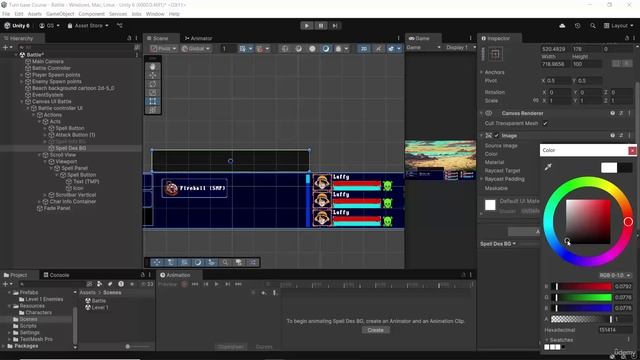The image size is (640, 360).
Task: Expand the Anchors section in Inspector
Action: pos(482,72)
